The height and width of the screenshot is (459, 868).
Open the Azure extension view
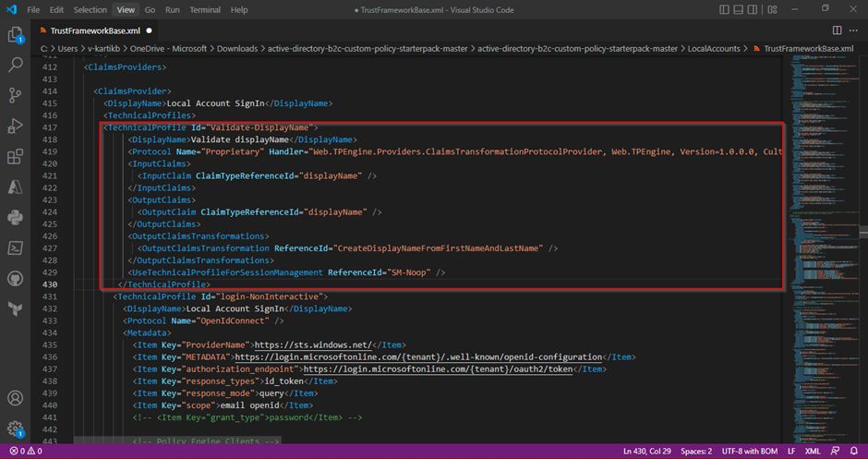click(x=15, y=187)
